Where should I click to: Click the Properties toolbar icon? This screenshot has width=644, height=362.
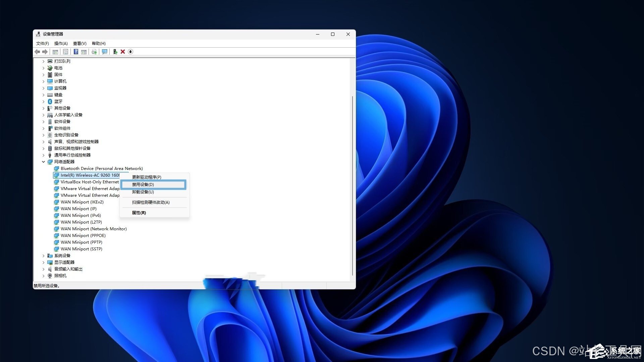[65, 52]
